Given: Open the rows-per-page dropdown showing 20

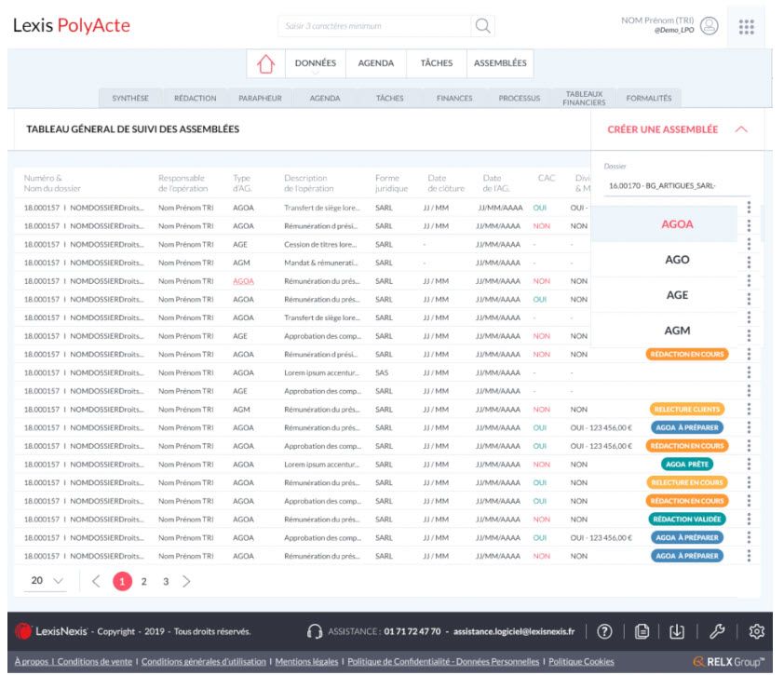Looking at the screenshot, I should tap(46, 581).
